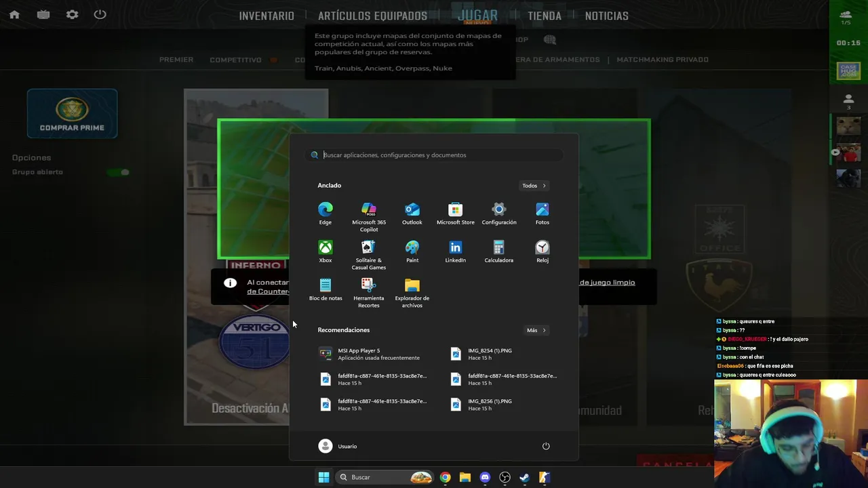868x488 pixels.
Task: Open the Xbox app
Action: pyautogui.click(x=325, y=251)
